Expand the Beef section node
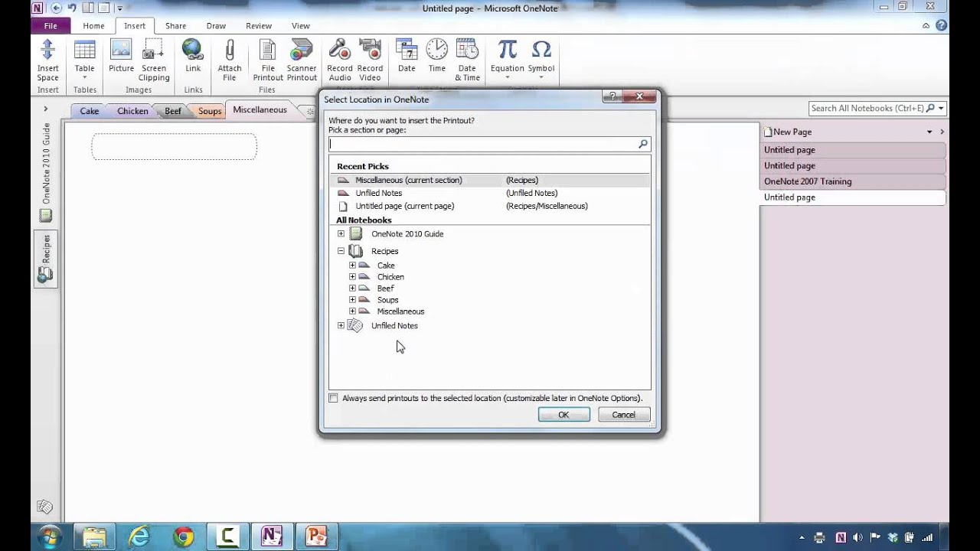 pyautogui.click(x=352, y=288)
